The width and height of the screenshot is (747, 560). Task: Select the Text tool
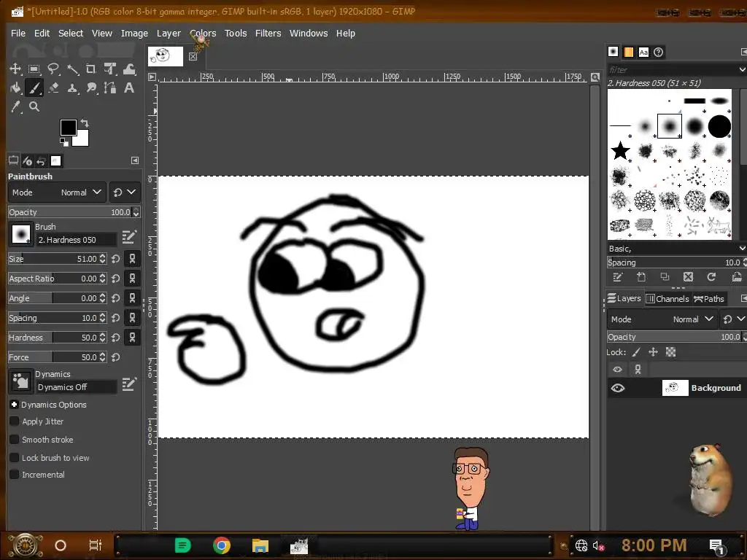[129, 87]
